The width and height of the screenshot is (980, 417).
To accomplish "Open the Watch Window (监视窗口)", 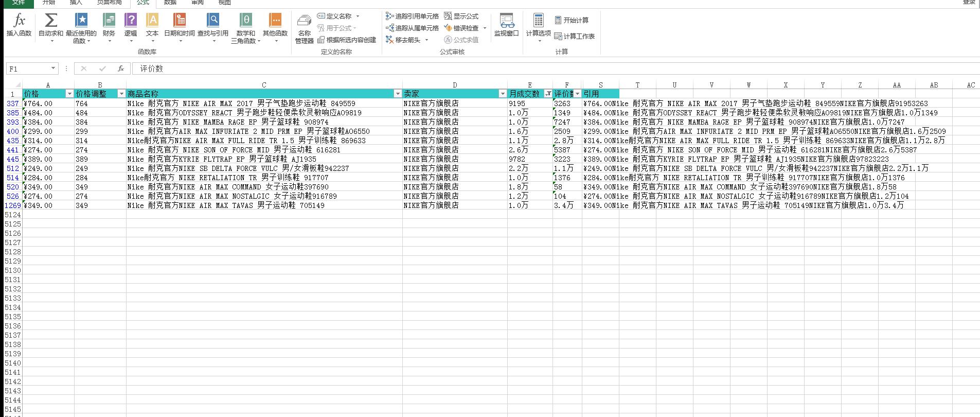I will point(507,26).
